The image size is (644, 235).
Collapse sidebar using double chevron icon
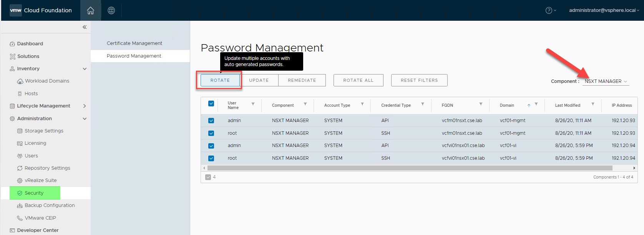85,27
